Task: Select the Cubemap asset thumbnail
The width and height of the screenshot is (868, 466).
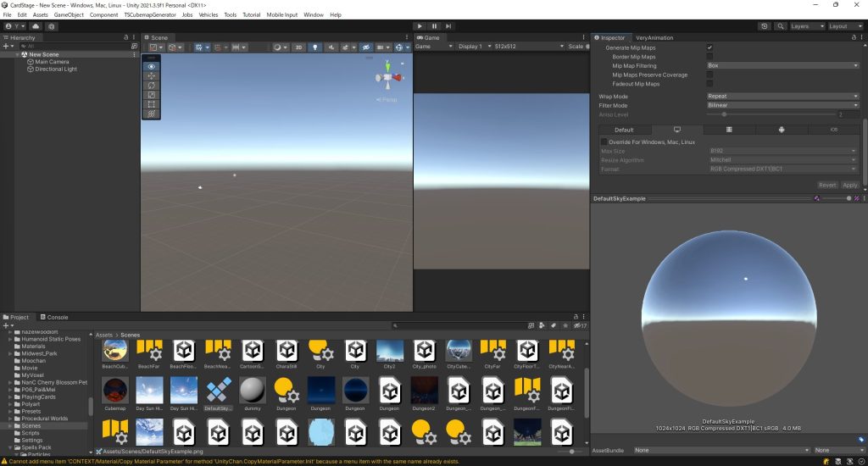Action: click(x=115, y=393)
